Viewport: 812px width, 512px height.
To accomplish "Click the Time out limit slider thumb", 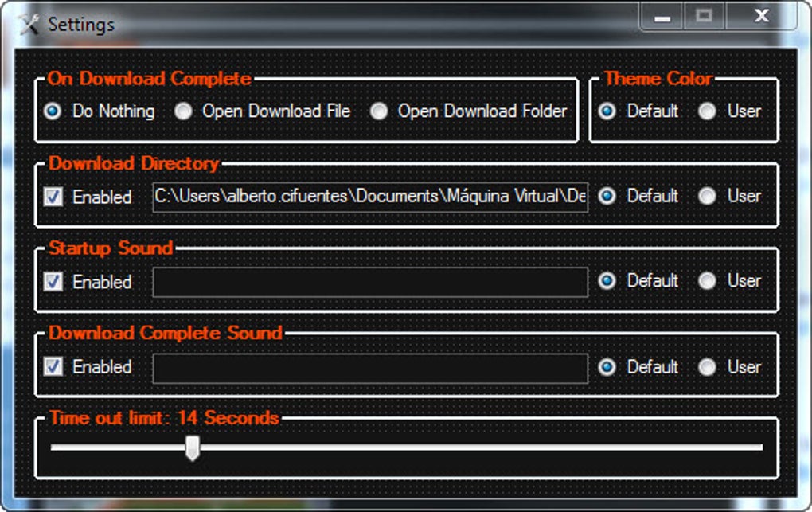I will (x=192, y=448).
